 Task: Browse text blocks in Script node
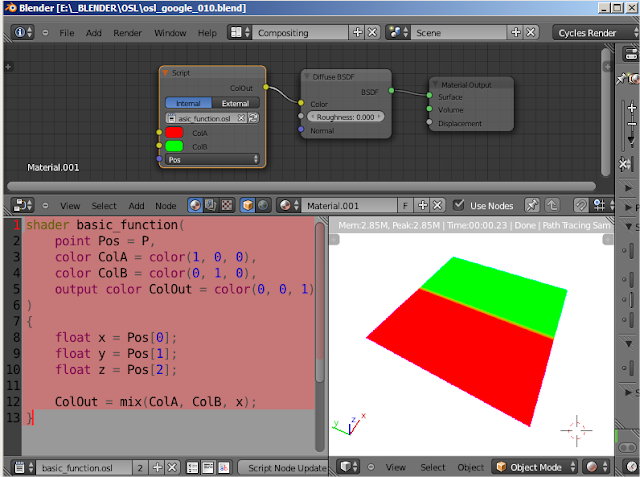pos(171,118)
